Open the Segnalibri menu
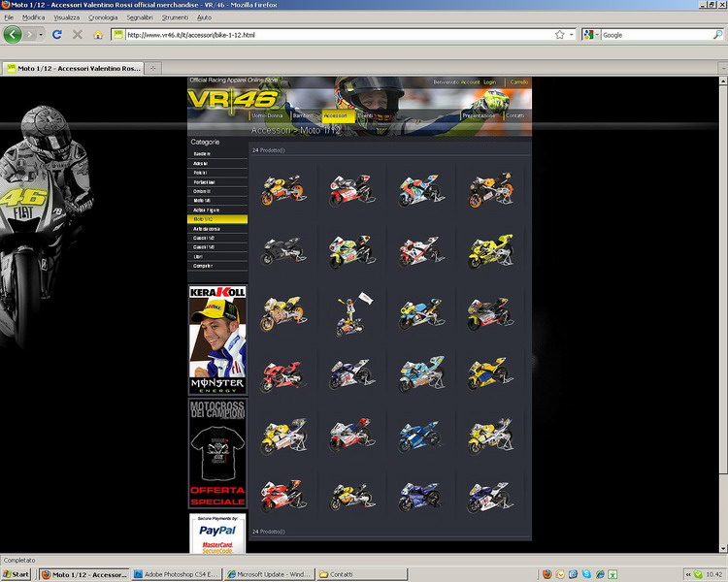This screenshot has width=728, height=582. point(140,17)
